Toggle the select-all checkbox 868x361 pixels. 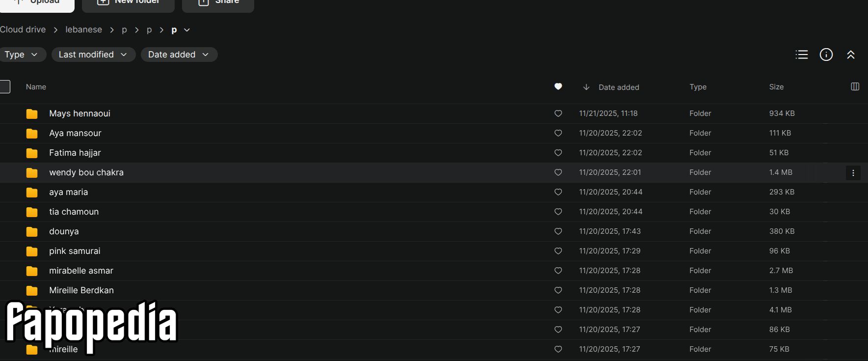(4, 87)
